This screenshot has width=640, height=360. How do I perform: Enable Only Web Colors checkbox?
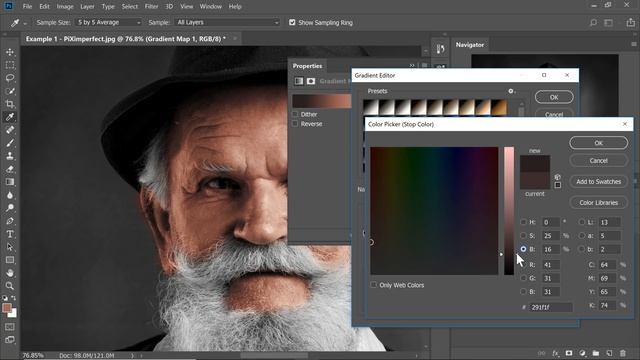coord(373,285)
